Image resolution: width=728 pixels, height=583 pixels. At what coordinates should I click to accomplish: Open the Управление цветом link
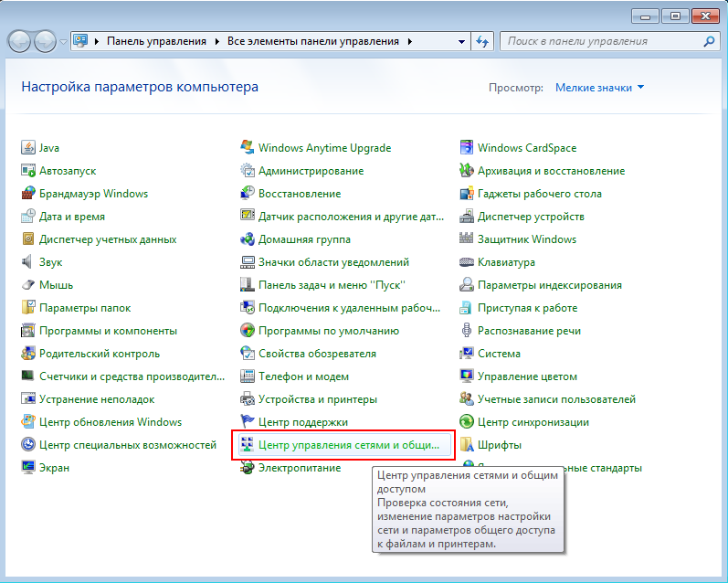(x=527, y=376)
